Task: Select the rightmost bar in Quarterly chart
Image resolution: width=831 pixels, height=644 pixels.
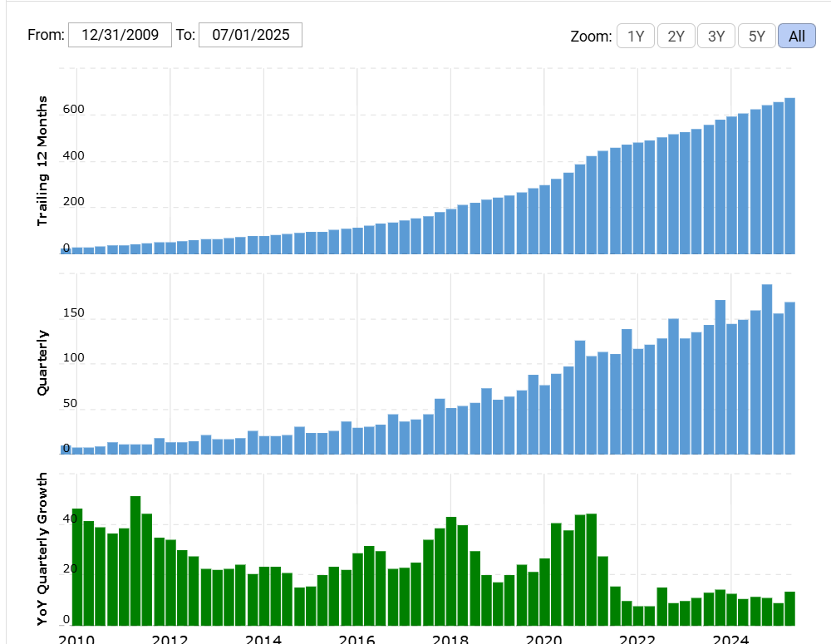Action: (x=790, y=378)
